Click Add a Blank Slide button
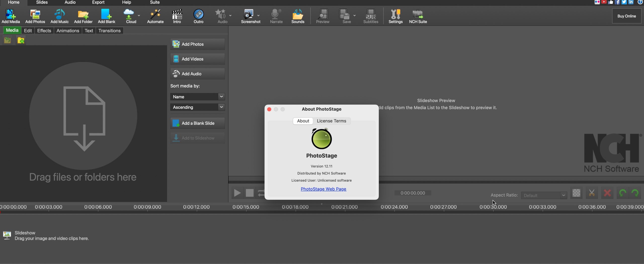Screen dimensions: 644x264 [197, 123]
